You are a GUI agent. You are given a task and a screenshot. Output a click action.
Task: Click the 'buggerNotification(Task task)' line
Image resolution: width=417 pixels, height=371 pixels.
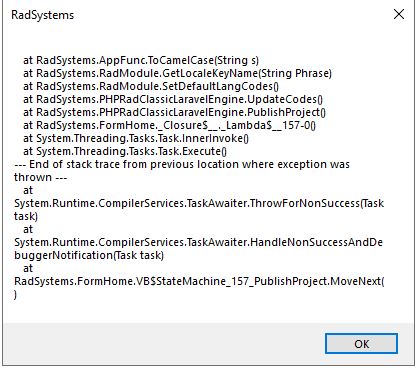(89, 255)
